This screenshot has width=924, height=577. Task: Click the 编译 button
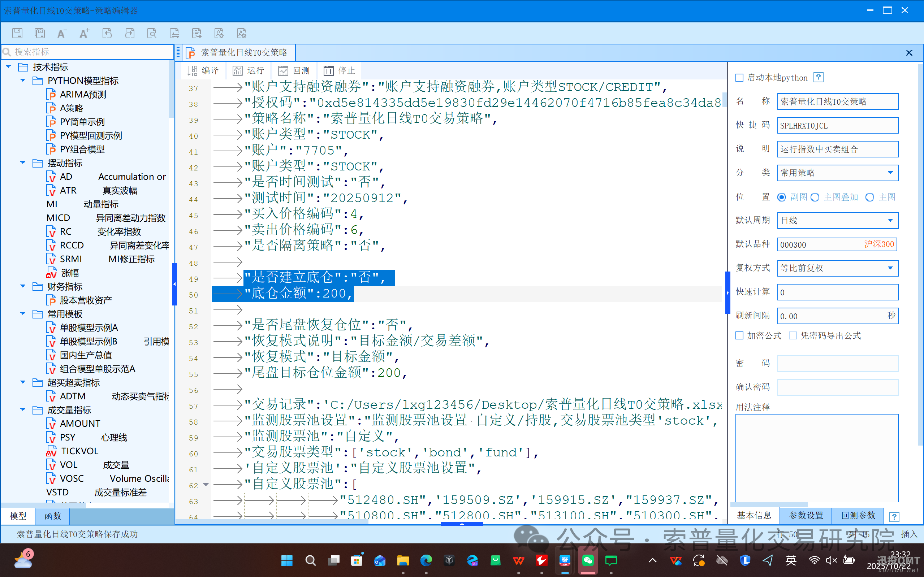click(203, 71)
